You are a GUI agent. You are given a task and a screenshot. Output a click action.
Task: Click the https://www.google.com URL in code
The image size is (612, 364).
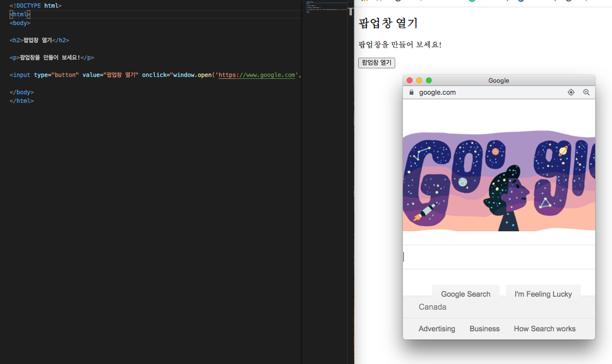coord(258,75)
